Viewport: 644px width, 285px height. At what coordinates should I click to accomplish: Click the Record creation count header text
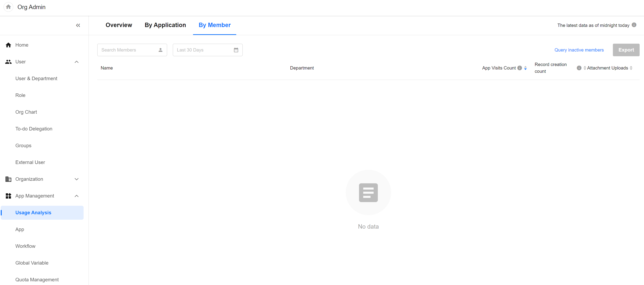550,68
